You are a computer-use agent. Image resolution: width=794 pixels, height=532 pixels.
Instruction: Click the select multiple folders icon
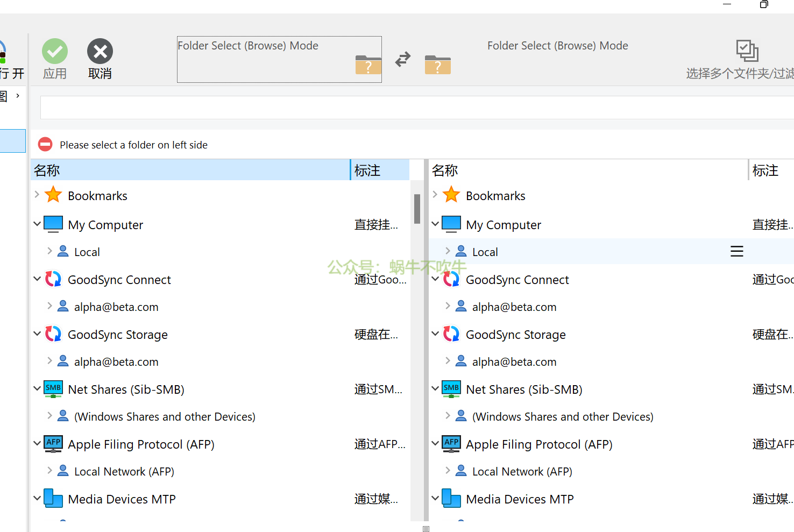(x=747, y=51)
